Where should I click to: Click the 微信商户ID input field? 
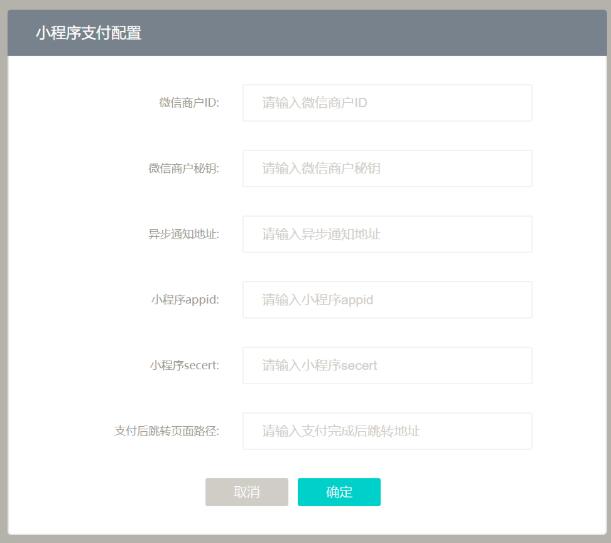point(387,103)
